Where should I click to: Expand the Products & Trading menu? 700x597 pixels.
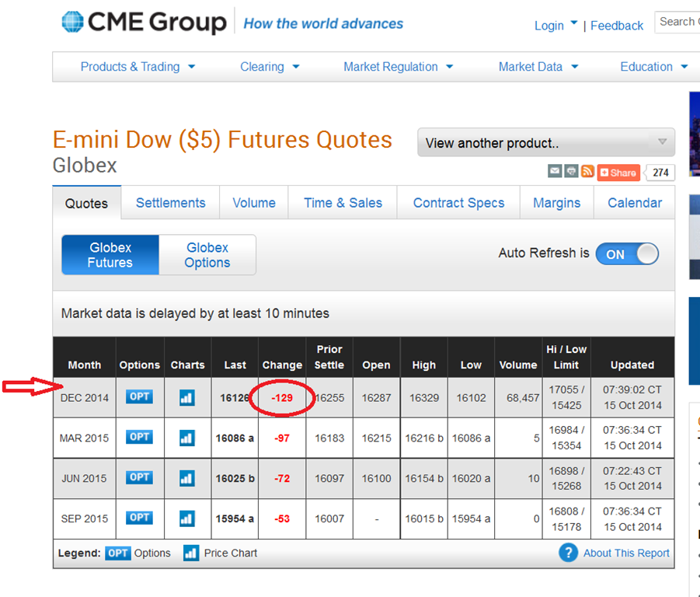138,67
